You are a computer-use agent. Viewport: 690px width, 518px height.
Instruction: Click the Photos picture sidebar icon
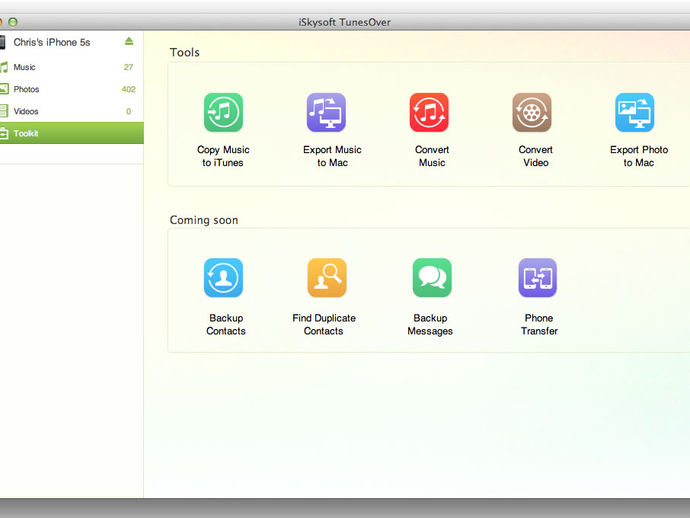(x=4, y=89)
